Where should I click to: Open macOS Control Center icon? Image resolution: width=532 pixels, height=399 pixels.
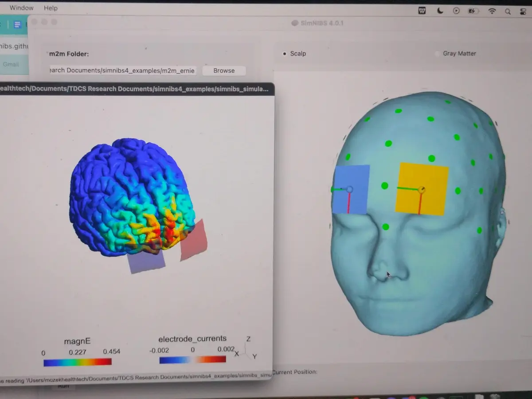(x=524, y=12)
